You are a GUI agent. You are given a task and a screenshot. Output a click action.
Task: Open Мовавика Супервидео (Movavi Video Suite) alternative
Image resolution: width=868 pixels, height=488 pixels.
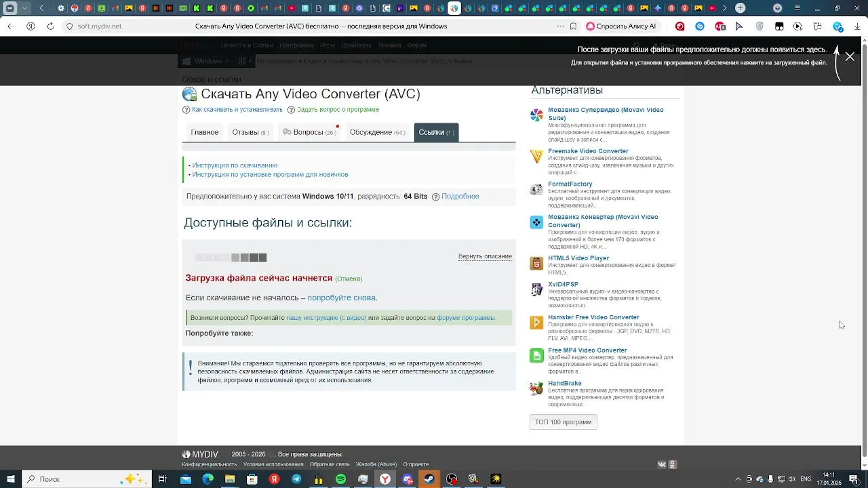pyautogui.click(x=606, y=114)
